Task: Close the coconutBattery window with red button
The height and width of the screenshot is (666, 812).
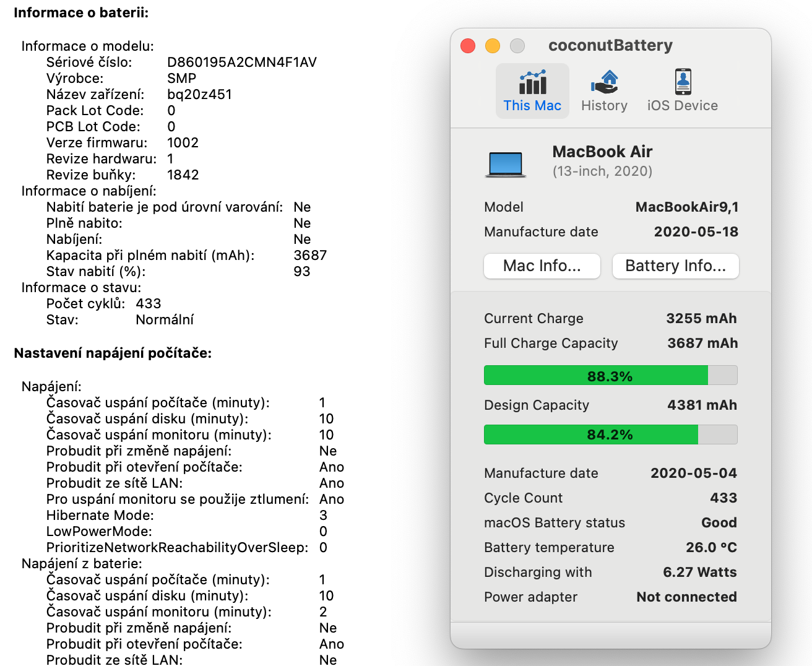Action: [468, 46]
